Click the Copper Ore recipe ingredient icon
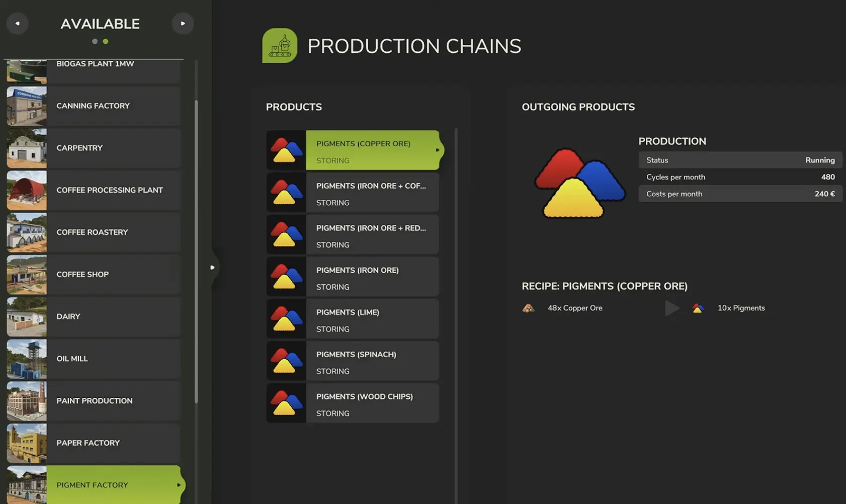 528,308
